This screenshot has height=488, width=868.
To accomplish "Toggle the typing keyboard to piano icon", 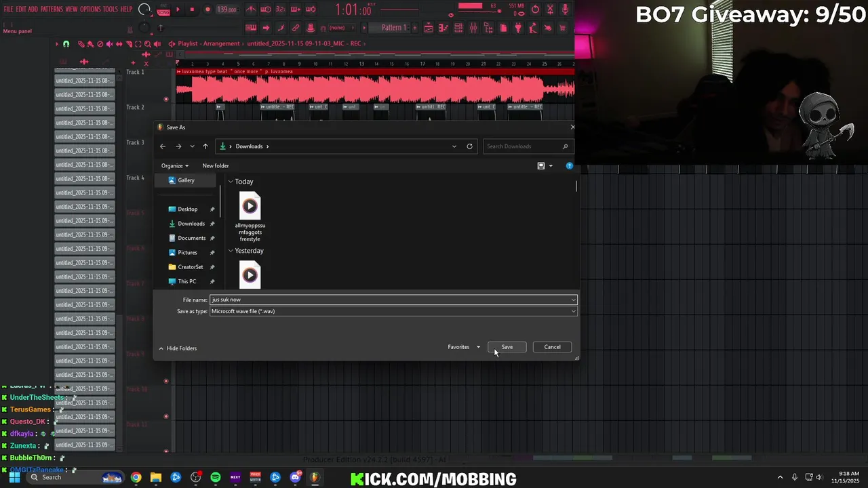I will pyautogui.click(x=251, y=28).
